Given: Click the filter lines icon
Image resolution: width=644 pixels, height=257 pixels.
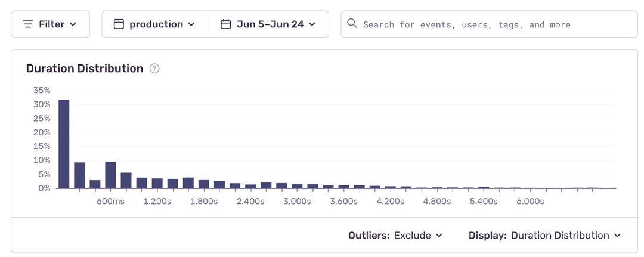Looking at the screenshot, I should tap(28, 24).
